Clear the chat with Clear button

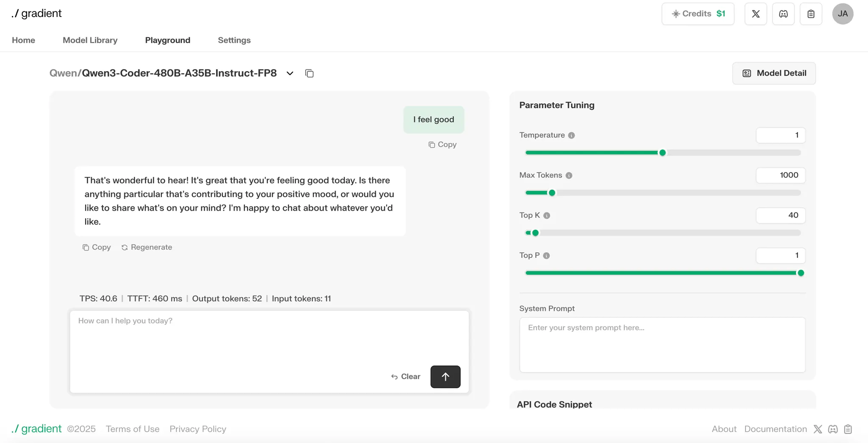point(406,376)
